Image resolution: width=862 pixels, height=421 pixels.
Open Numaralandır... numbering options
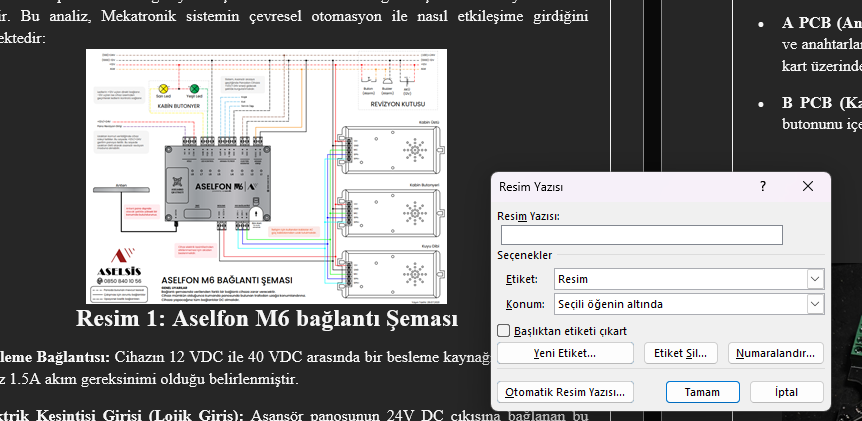[776, 353]
